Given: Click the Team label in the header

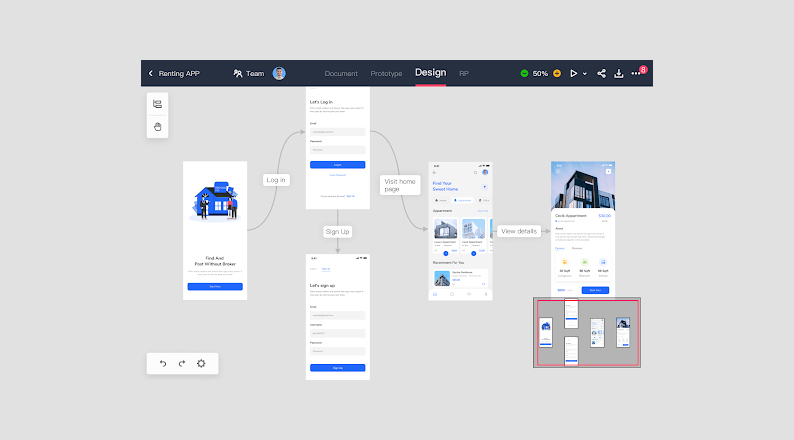Looking at the screenshot, I should point(255,73).
